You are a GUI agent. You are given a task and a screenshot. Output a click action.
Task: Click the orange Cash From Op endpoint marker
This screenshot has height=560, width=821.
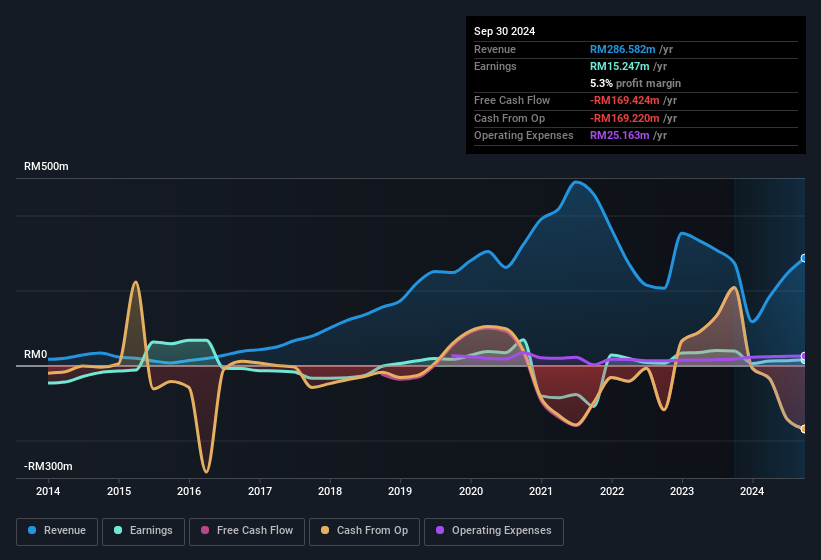tap(804, 429)
